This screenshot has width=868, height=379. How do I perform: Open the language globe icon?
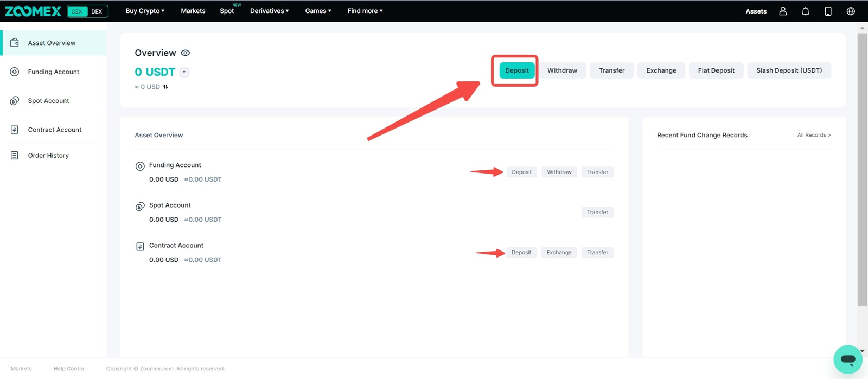tap(851, 11)
